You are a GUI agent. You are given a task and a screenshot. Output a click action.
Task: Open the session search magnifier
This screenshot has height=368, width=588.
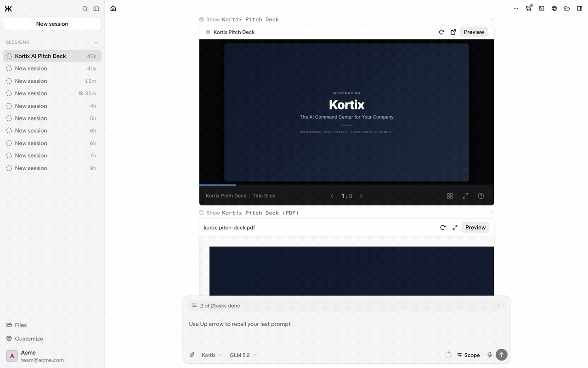85,8
